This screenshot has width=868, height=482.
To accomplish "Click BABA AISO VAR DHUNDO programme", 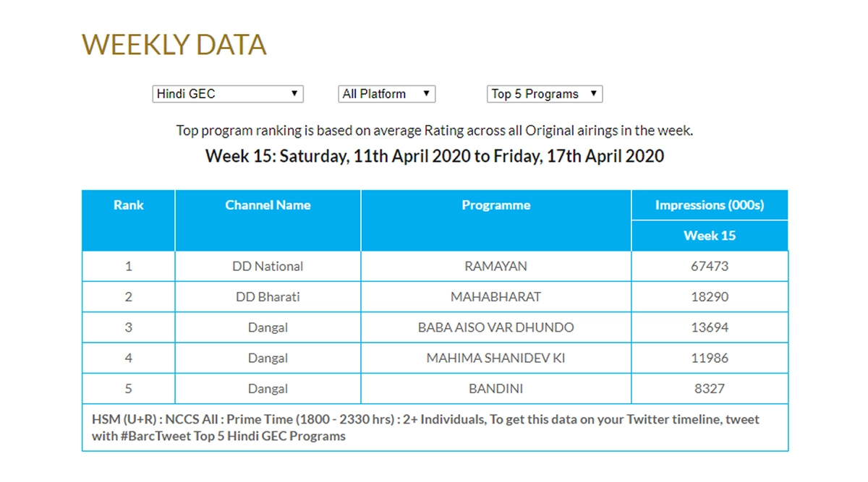I will [x=496, y=327].
